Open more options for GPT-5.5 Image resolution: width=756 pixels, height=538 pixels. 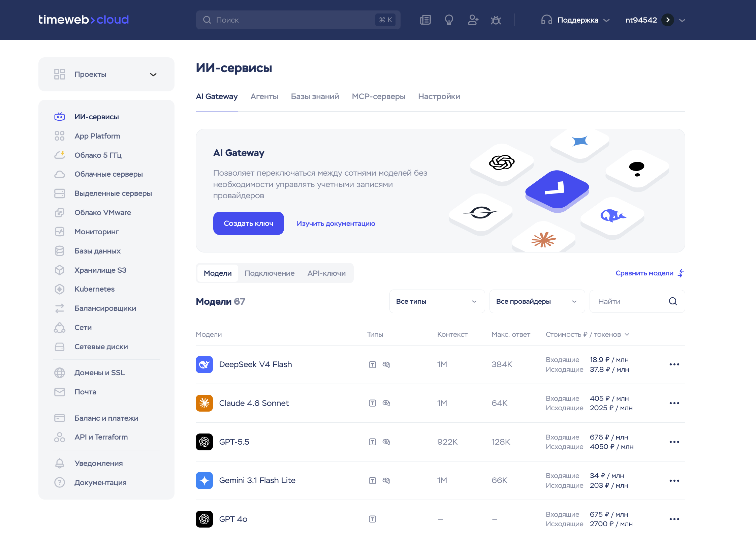pyautogui.click(x=674, y=442)
